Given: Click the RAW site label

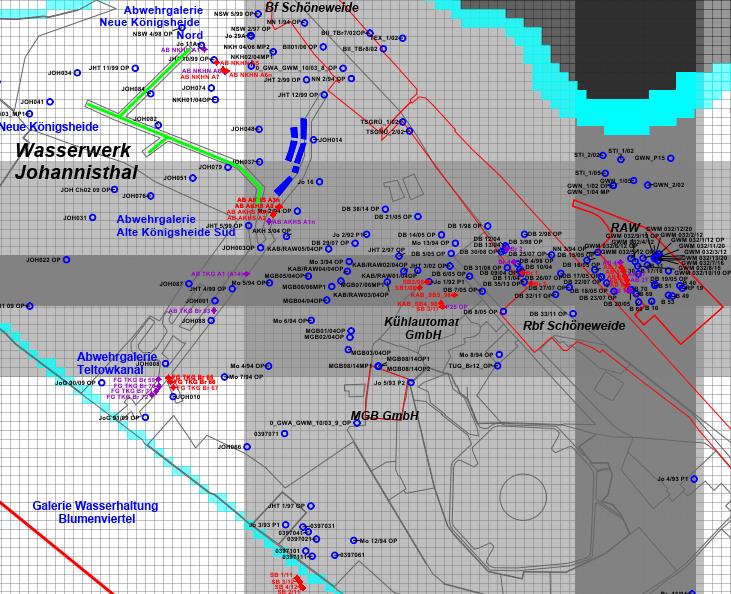Looking at the screenshot, I should [625, 228].
